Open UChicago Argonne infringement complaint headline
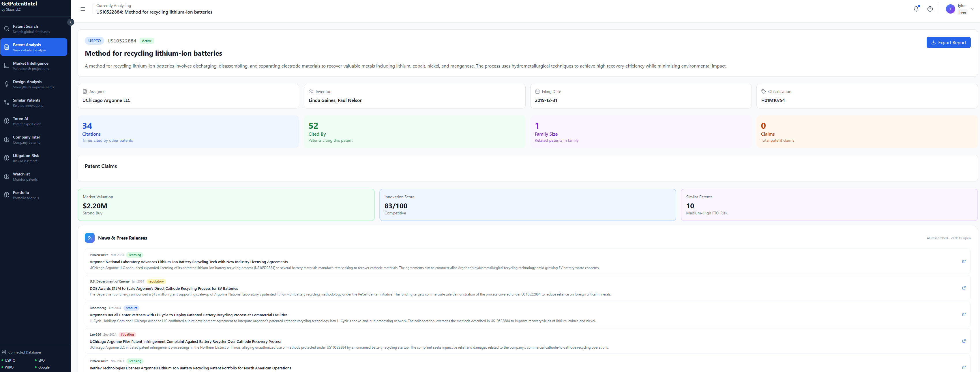 [185, 341]
